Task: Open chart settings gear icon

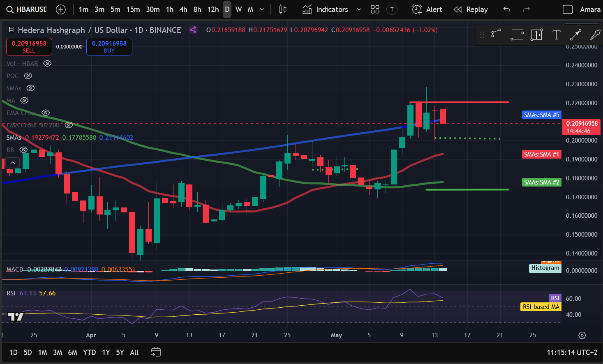Action: click(582, 335)
